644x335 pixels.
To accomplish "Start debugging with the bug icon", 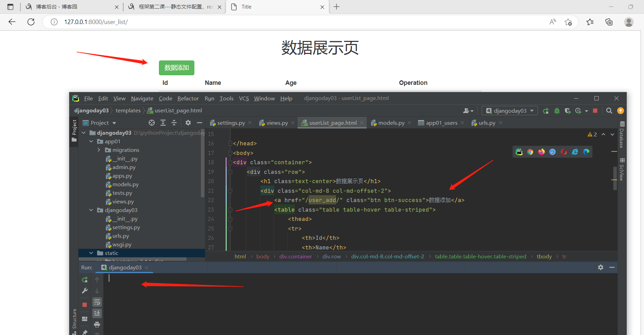I will (557, 111).
